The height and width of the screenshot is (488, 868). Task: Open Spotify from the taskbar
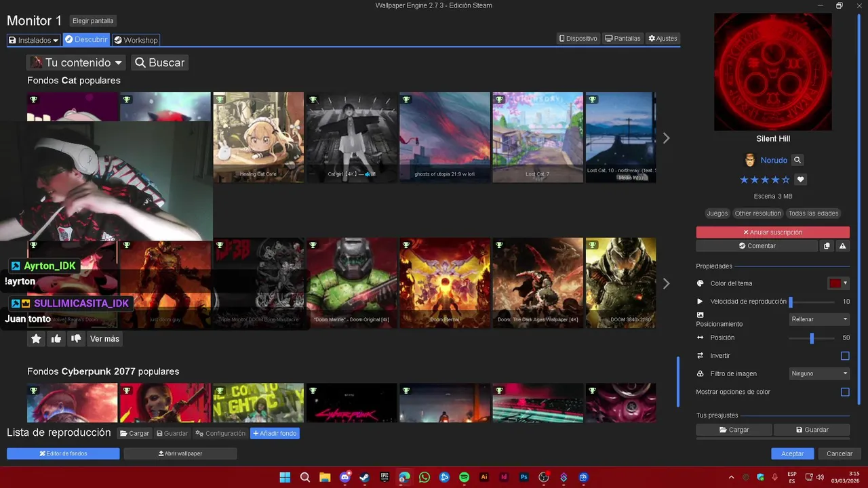(x=464, y=477)
